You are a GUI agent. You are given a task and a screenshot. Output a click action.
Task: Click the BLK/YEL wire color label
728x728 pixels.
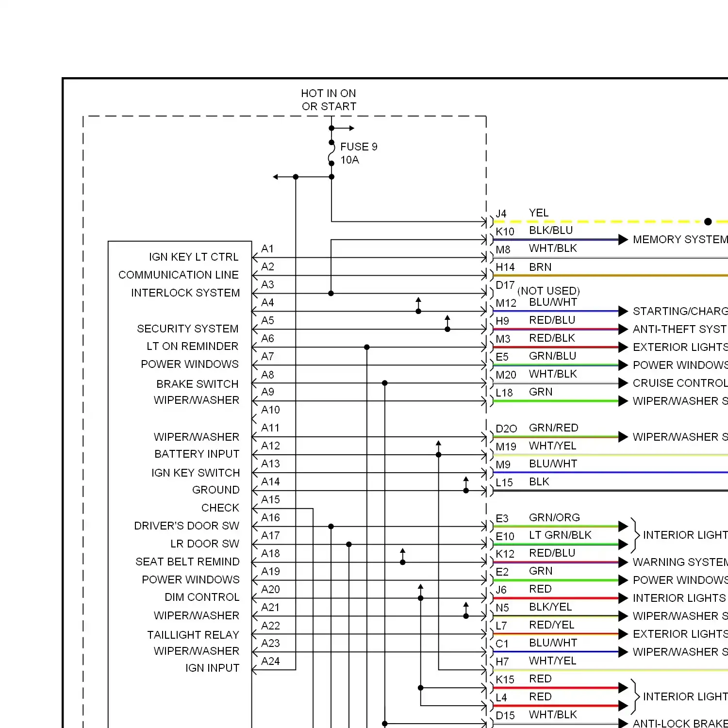[x=550, y=607]
